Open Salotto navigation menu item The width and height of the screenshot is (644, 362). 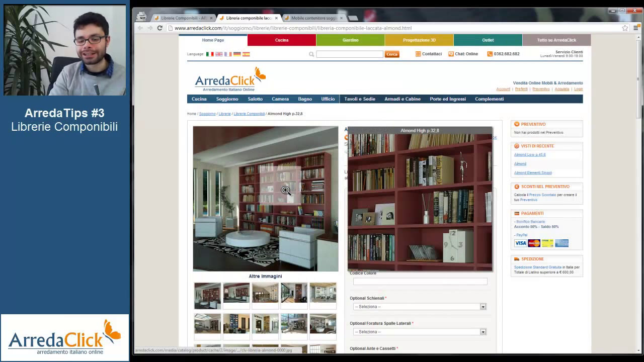click(x=255, y=99)
